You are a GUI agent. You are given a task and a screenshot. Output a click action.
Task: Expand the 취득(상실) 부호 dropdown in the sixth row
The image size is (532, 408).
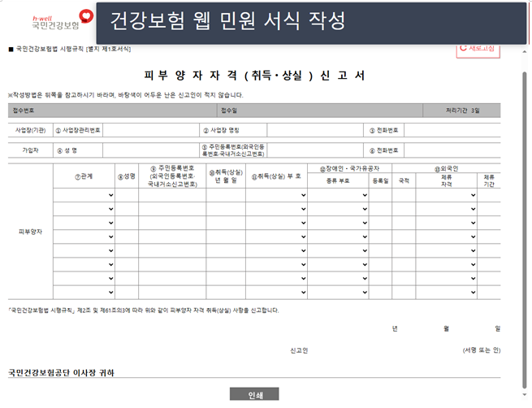pos(276,265)
